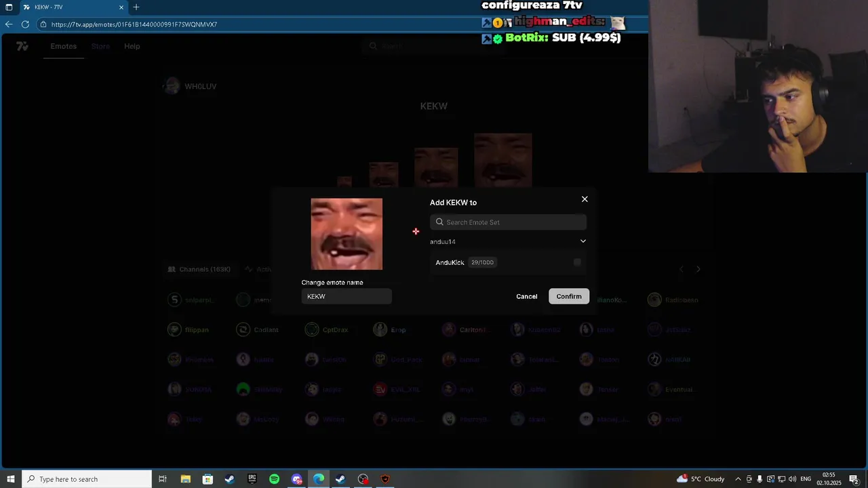
Task: Go to next channels page arrow
Action: 698,269
